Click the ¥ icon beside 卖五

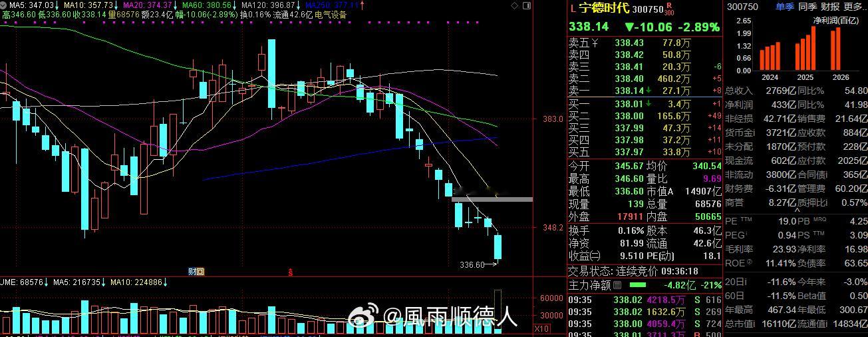595,43
